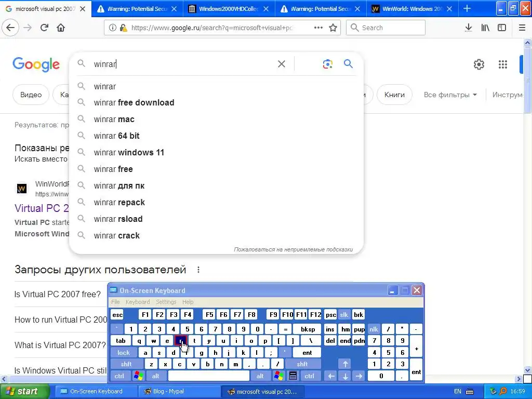Open the Help menu in On-Screen Keyboard
This screenshot has height=399, width=532.
(x=188, y=302)
